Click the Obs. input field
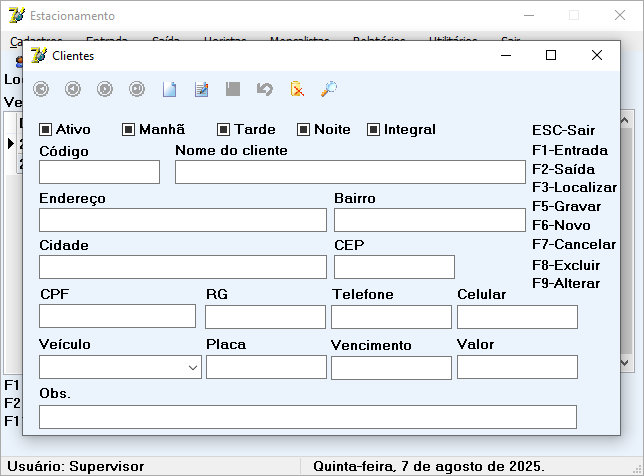Image resolution: width=644 pixels, height=476 pixels. (x=308, y=417)
